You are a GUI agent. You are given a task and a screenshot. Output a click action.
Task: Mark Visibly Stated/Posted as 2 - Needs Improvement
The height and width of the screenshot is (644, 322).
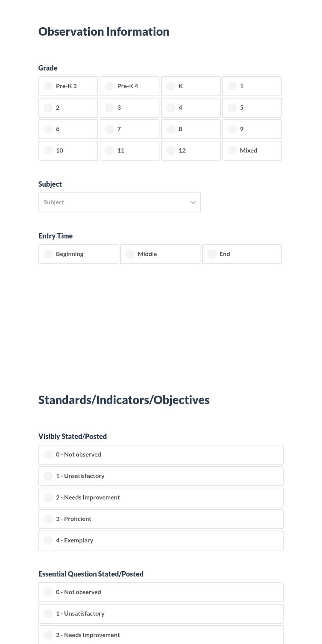tap(161, 497)
